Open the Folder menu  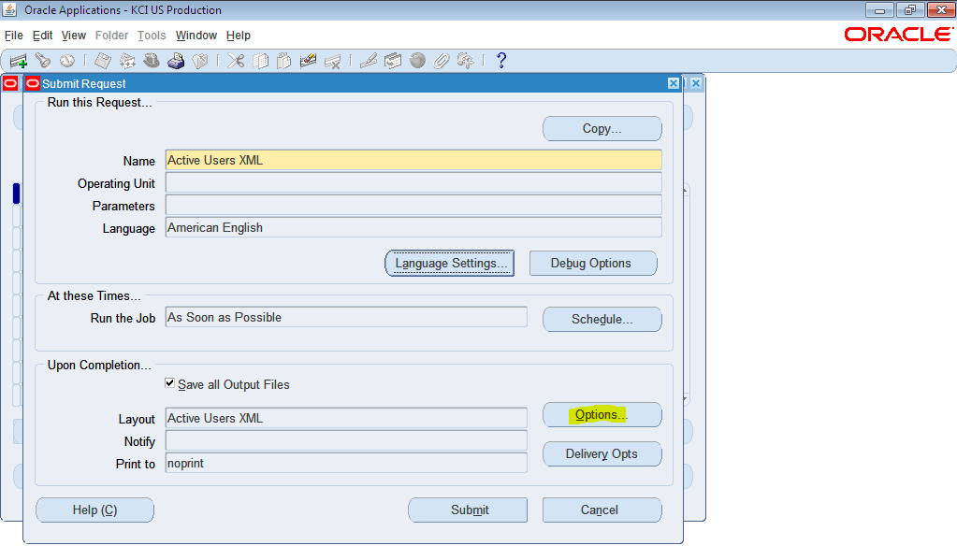111,36
